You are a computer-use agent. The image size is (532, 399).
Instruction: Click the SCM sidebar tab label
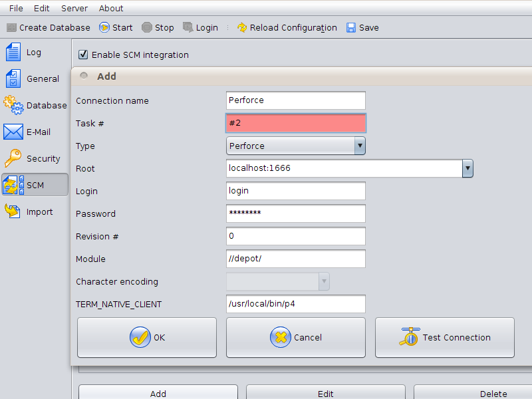(x=35, y=186)
